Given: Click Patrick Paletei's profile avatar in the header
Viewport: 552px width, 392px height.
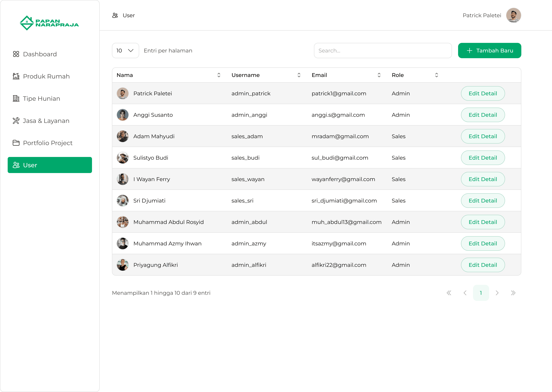Looking at the screenshot, I should click(513, 16).
